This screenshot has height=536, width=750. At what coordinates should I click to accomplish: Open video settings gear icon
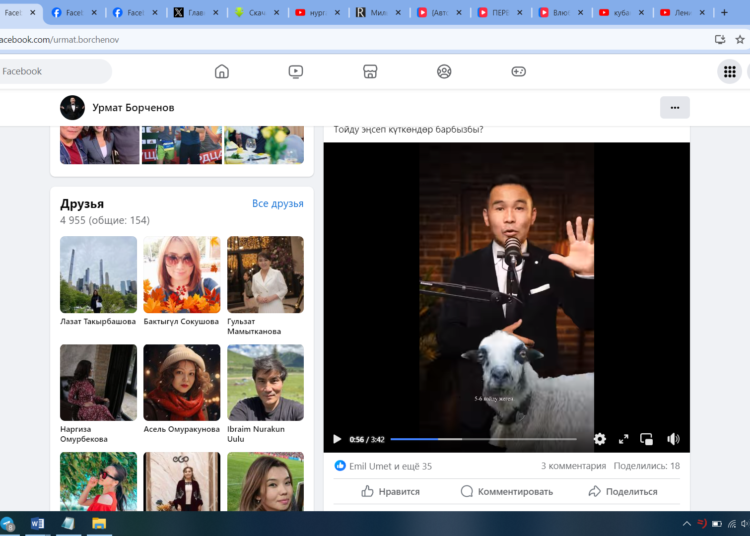[599, 439]
